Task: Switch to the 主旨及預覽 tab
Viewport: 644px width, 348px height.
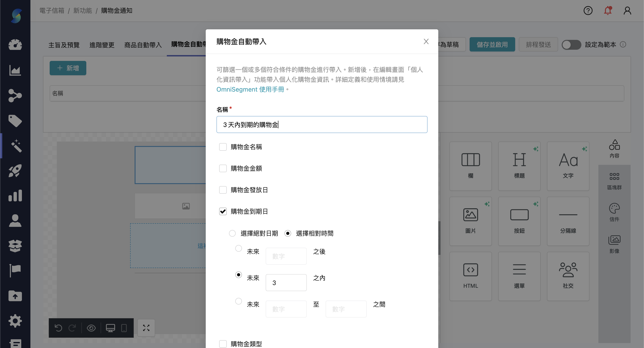Action: 64,45
